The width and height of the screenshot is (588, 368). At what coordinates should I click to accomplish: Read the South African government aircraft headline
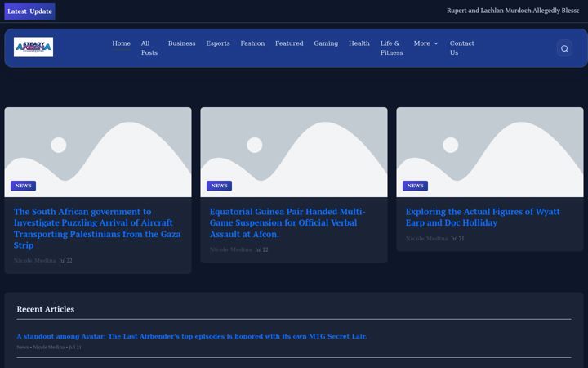[x=97, y=228]
